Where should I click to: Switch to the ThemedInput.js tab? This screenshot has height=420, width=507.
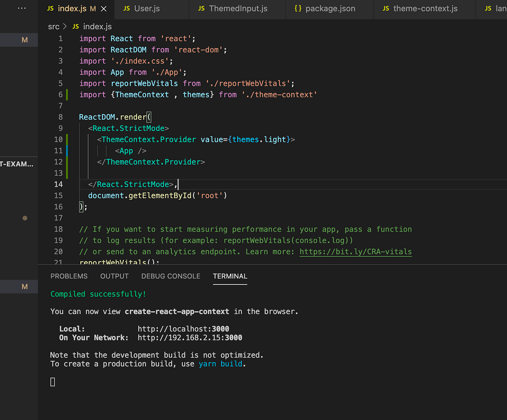click(x=238, y=8)
